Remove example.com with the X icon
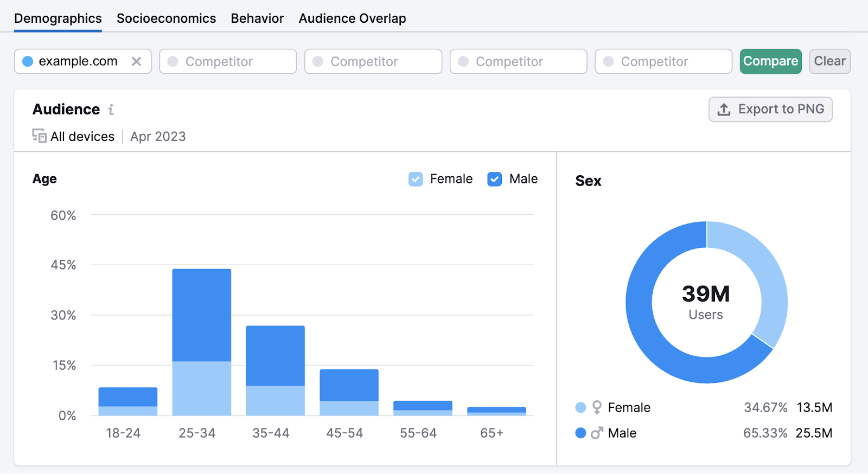 (136, 61)
